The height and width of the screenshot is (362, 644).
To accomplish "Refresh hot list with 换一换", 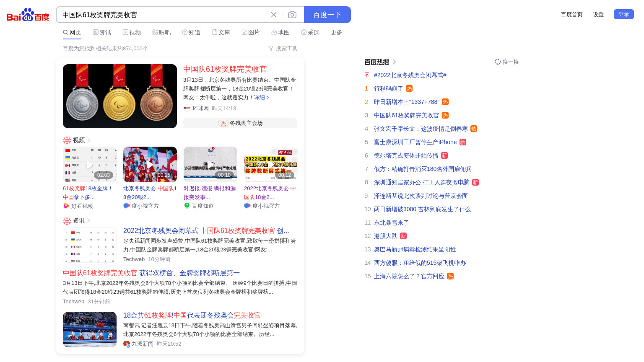I will [x=506, y=62].
